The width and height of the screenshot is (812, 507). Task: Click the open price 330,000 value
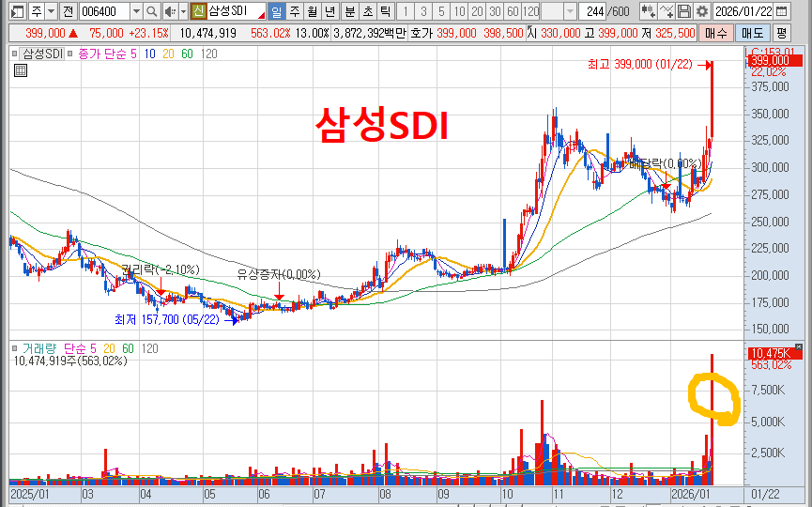[x=560, y=33]
